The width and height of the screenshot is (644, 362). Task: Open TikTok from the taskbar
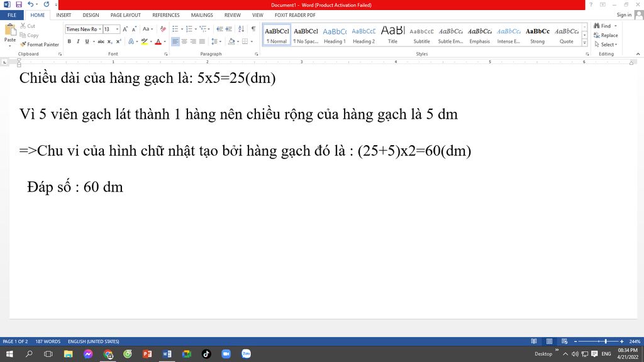pyautogui.click(x=206, y=354)
